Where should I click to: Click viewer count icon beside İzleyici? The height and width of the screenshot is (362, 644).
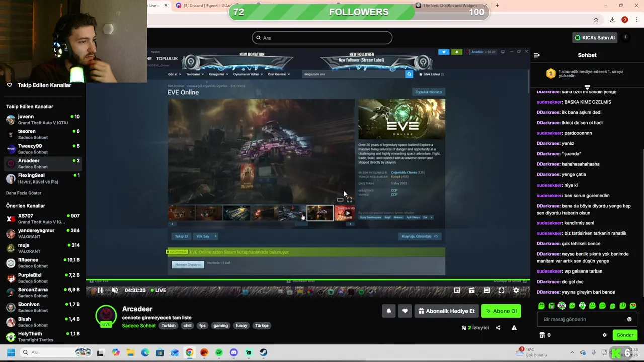coord(464,328)
